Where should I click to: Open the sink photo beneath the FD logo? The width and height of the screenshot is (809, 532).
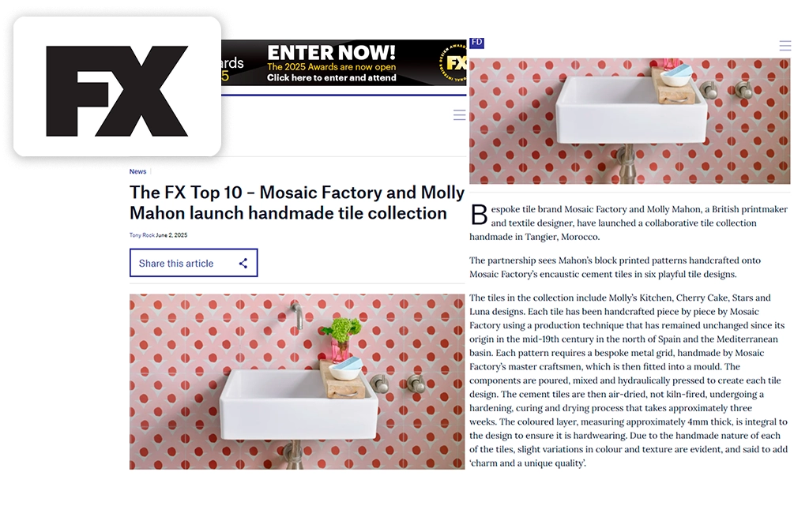click(x=630, y=121)
